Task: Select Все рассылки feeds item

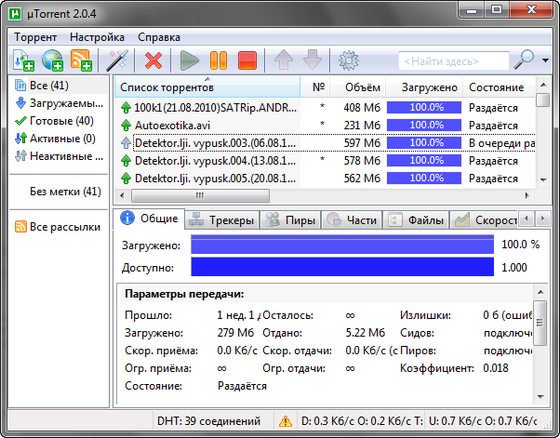Action: pyautogui.click(x=58, y=227)
